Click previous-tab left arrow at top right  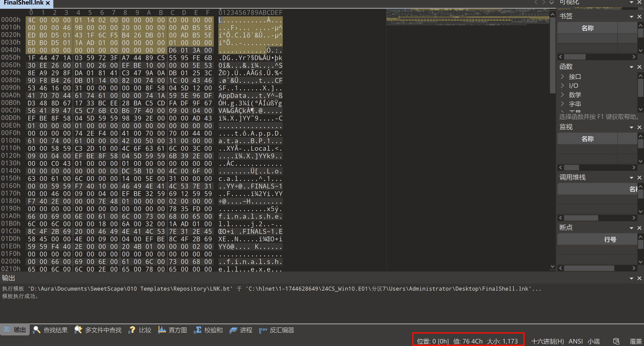coord(536,2)
